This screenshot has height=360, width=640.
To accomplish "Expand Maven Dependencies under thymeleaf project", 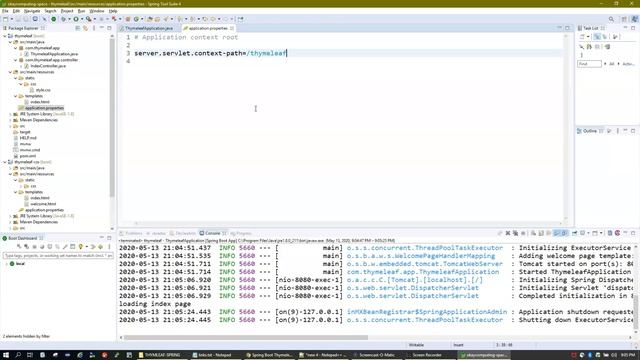I will [10, 120].
